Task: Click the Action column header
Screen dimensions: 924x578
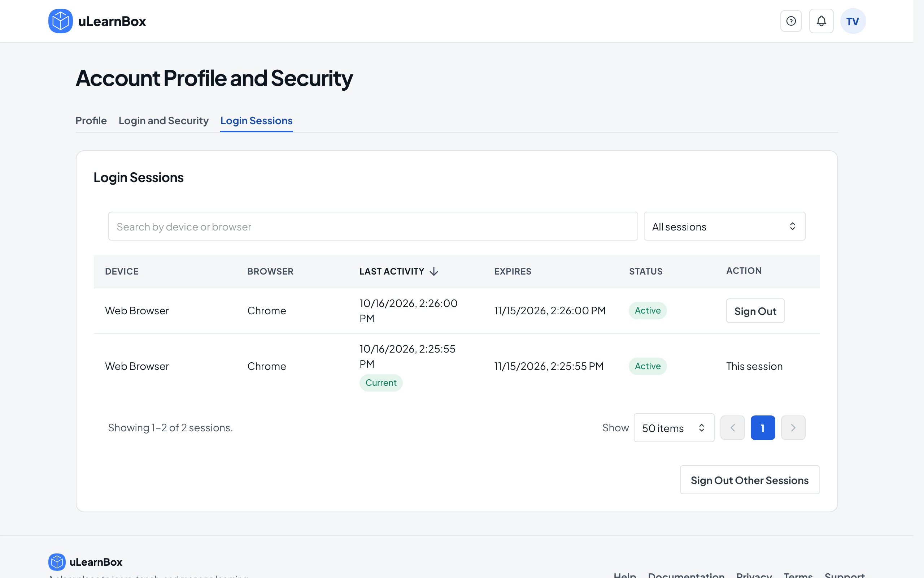Action: point(744,271)
